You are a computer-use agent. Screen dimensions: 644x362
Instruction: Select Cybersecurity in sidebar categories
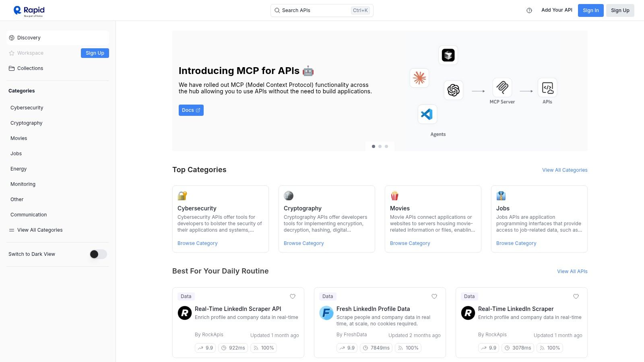tap(27, 108)
